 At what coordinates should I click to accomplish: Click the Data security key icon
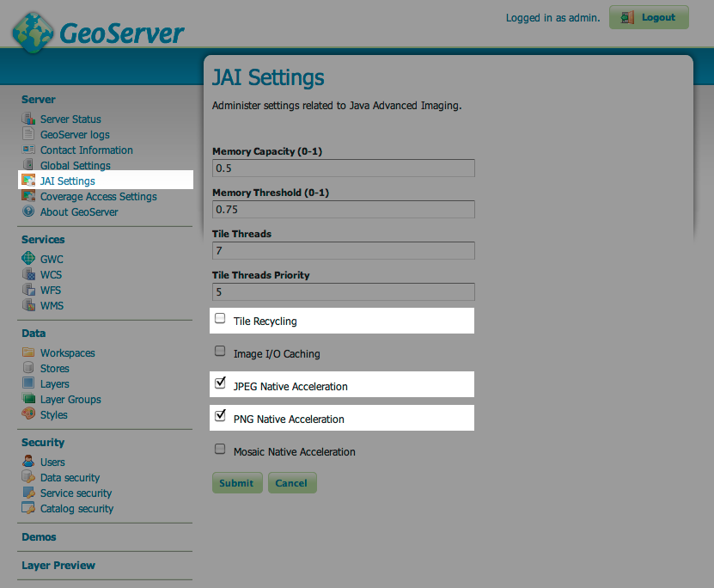[28, 476]
